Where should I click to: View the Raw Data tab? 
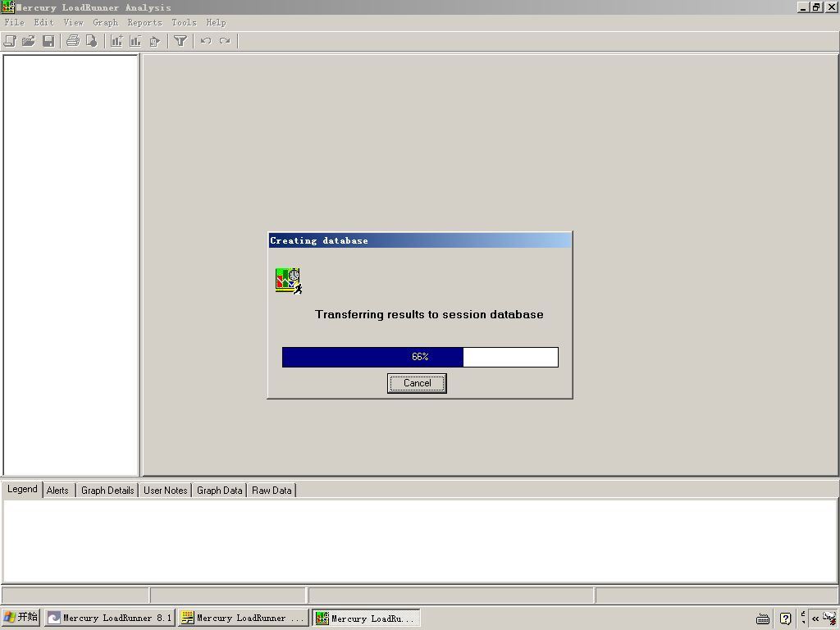coord(272,491)
